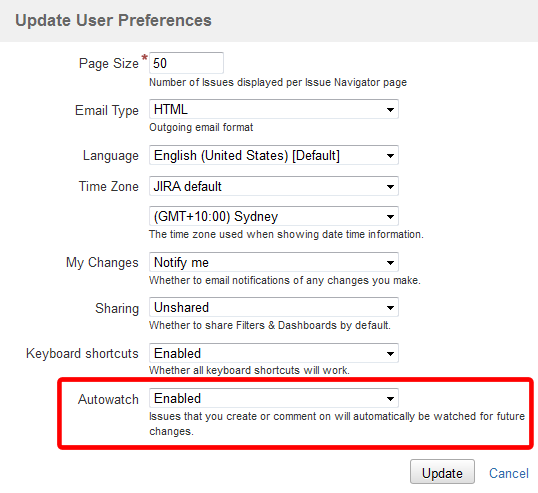Image resolution: width=538 pixels, height=493 pixels.
Task: Click the Autowatch dropdown arrow icon
Action: point(390,399)
